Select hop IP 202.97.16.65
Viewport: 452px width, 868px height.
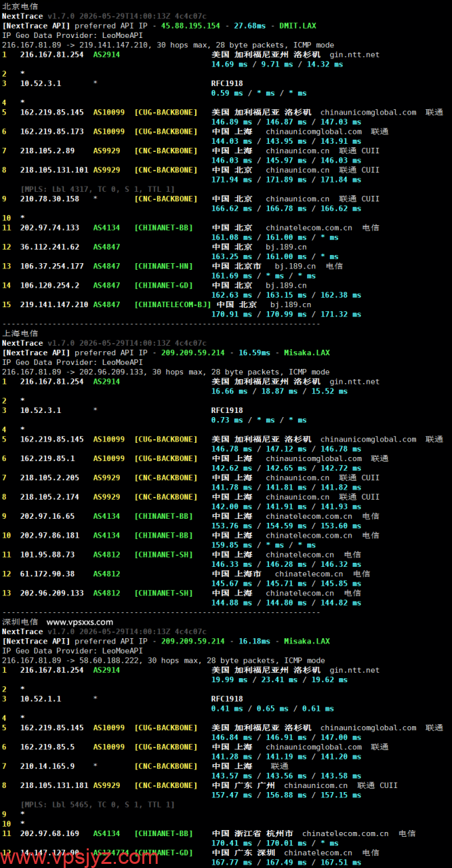(x=47, y=516)
